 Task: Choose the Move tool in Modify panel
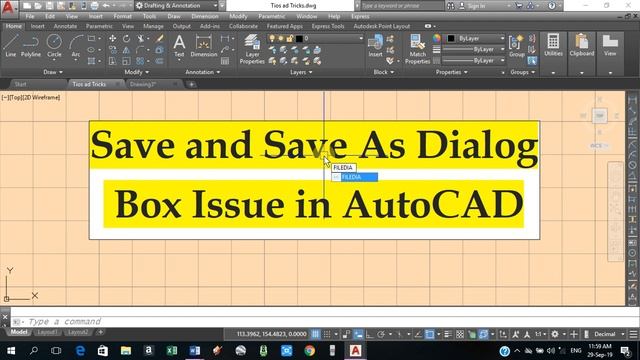pyautogui.click(x=112, y=38)
